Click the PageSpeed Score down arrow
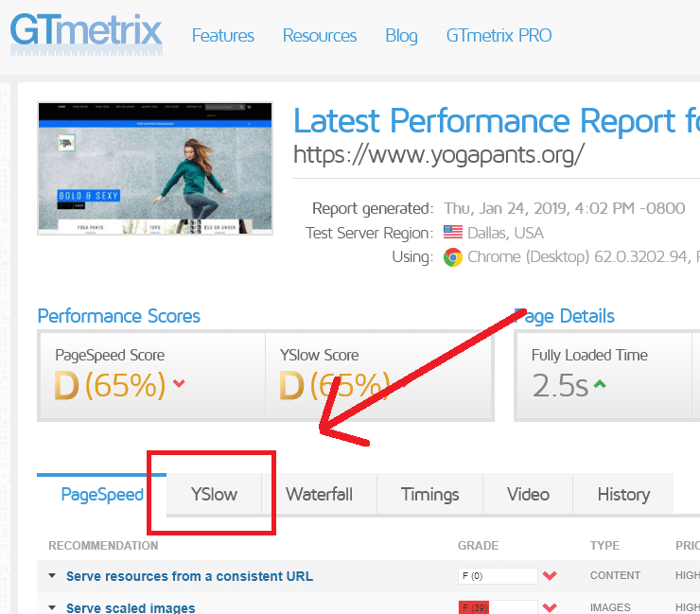The image size is (700, 614). point(179,383)
